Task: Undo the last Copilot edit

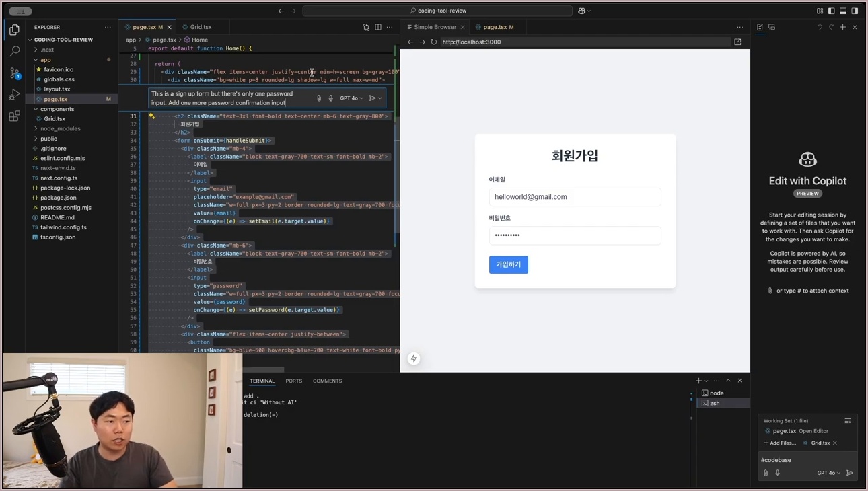Action: pos(820,27)
